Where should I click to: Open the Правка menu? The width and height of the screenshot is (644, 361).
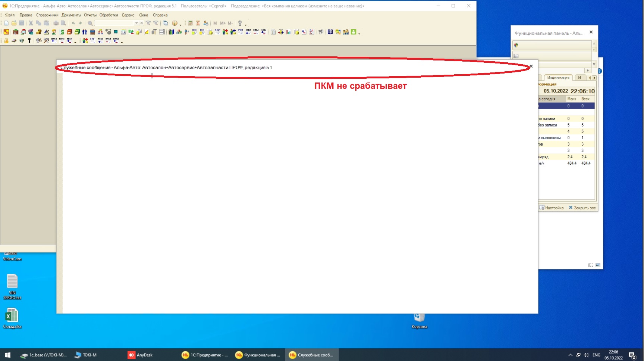(x=26, y=15)
